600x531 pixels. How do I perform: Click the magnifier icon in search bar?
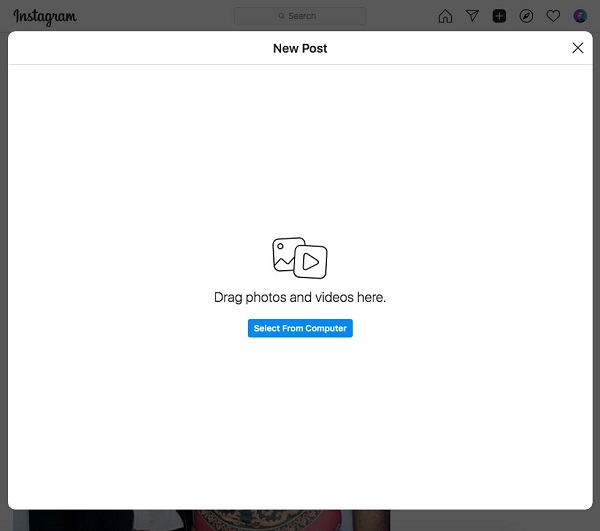[x=282, y=16]
